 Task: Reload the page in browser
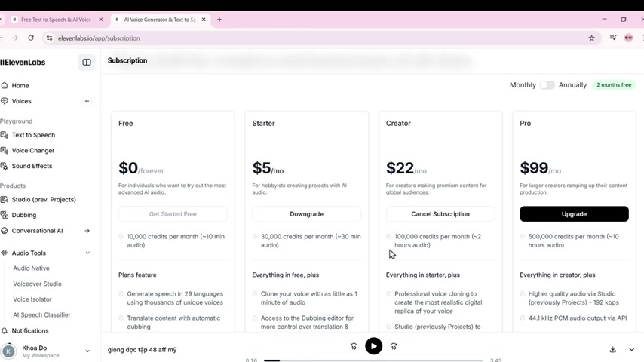coord(31,38)
